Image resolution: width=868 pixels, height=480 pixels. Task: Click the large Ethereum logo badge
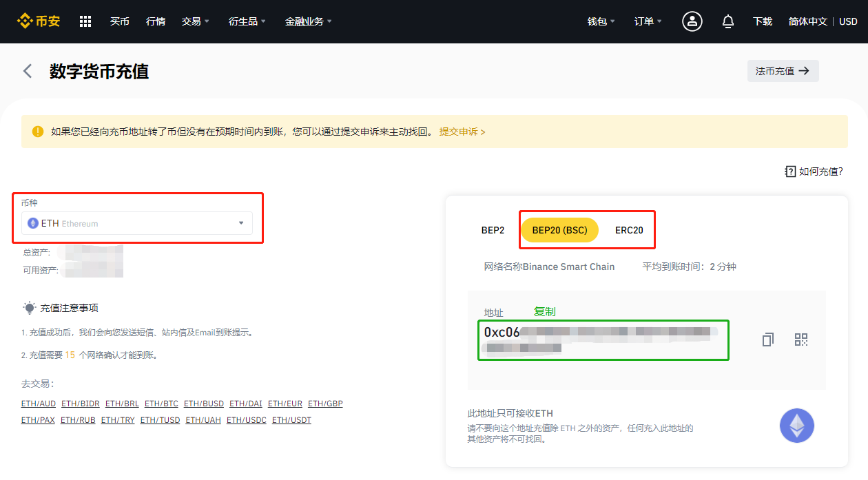[797, 426]
